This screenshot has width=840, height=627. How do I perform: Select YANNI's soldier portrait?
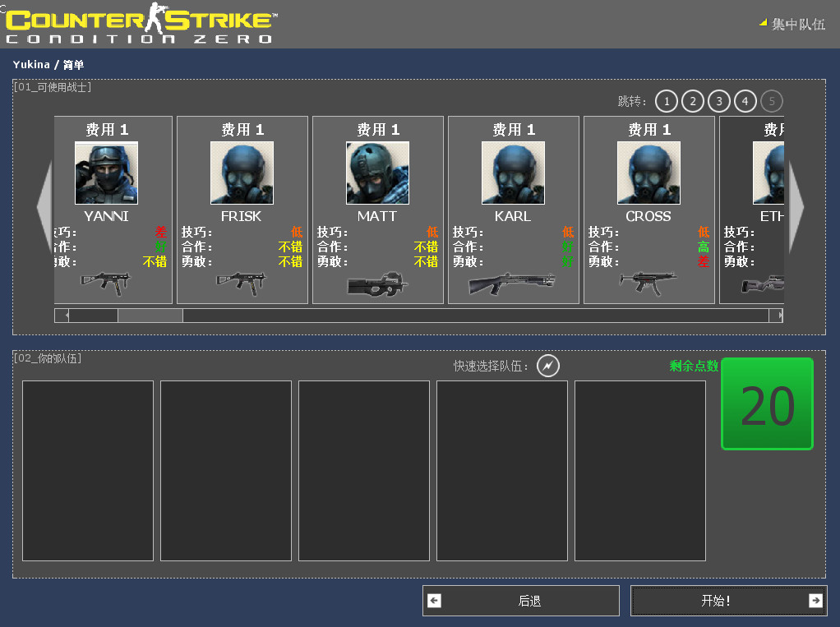(107, 173)
